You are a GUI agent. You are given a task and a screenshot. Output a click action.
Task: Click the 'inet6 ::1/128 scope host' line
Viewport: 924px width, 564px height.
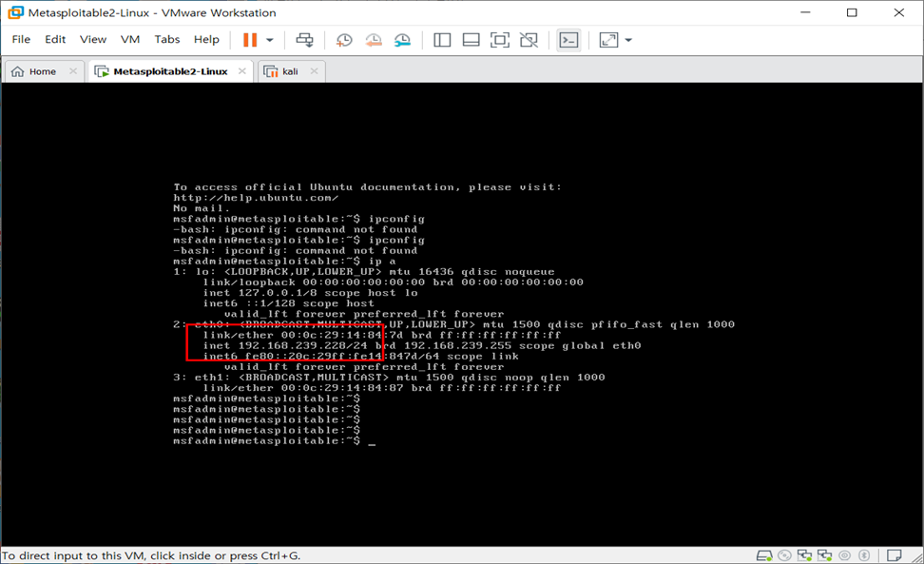click(289, 303)
